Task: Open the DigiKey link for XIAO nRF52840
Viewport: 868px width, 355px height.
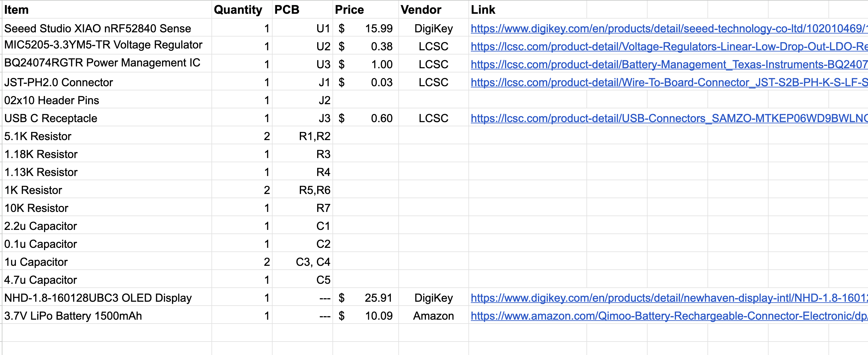Action: pos(667,28)
